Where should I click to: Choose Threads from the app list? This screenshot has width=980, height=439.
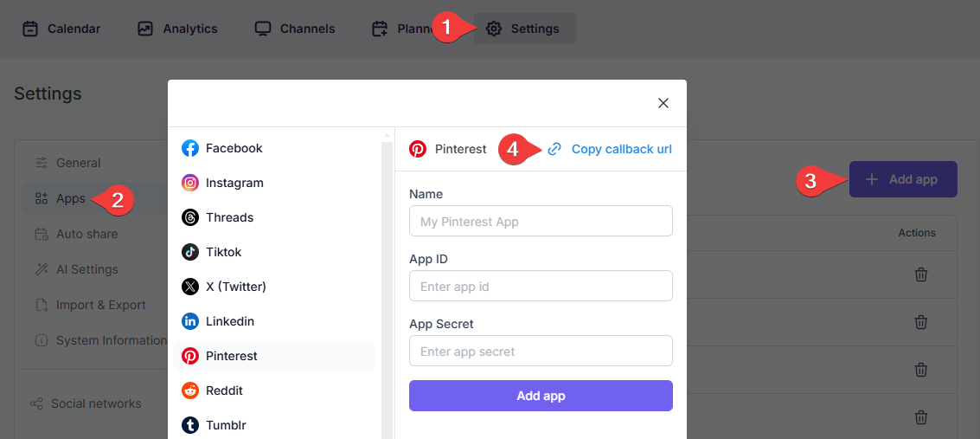273,217
